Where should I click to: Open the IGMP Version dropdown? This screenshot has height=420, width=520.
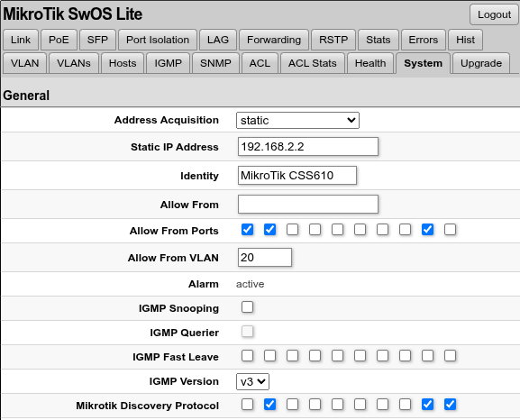click(252, 382)
